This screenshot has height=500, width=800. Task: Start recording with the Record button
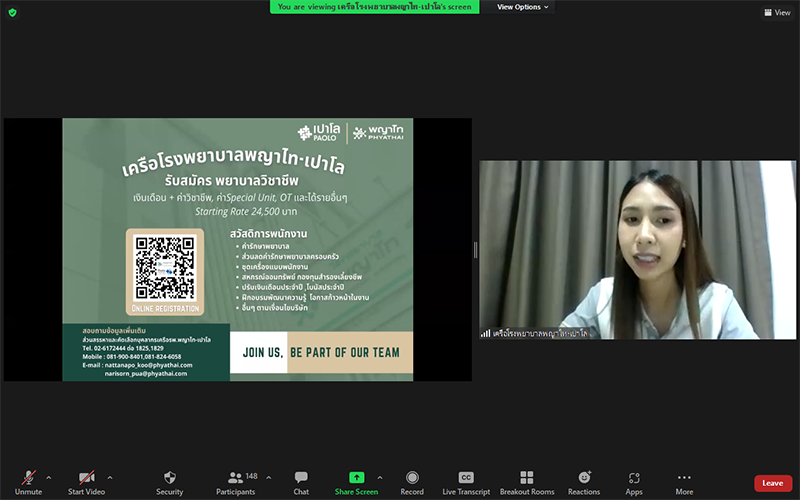(412, 483)
